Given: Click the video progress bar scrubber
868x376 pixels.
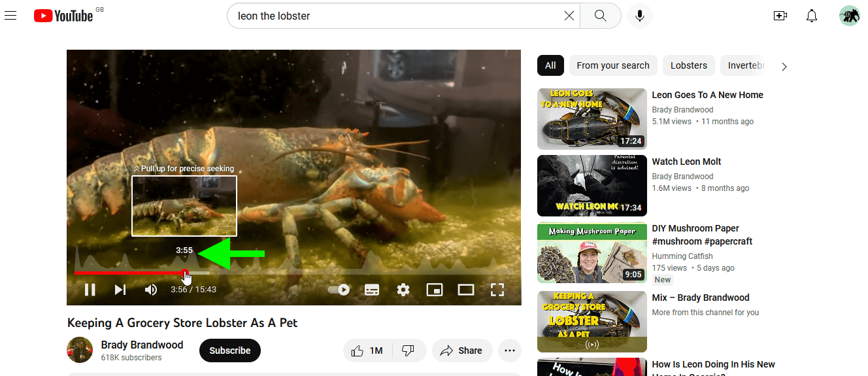Looking at the screenshot, I should (185, 273).
